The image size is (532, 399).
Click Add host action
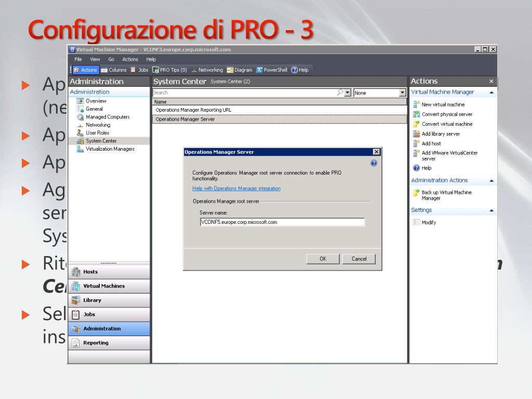pyautogui.click(x=427, y=143)
